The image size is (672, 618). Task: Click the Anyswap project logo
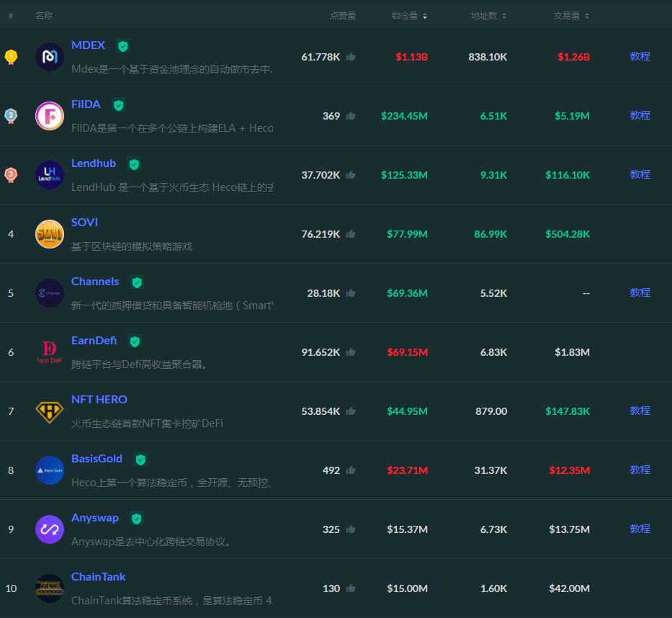49,529
